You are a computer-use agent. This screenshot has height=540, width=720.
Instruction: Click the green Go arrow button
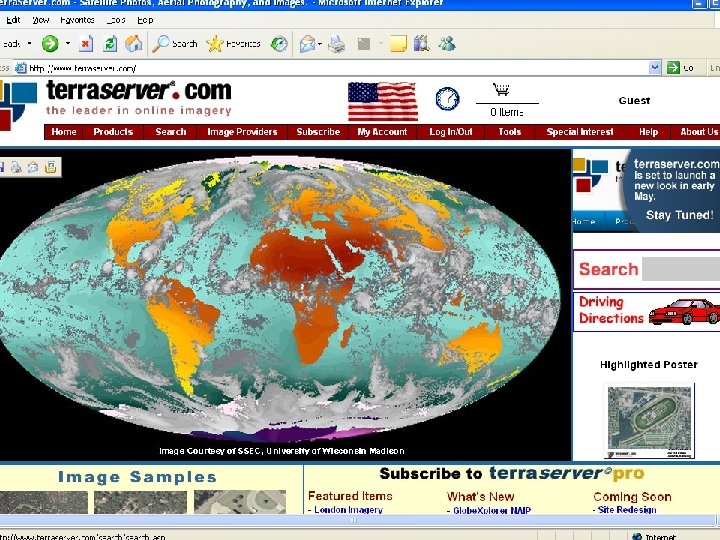(x=673, y=68)
